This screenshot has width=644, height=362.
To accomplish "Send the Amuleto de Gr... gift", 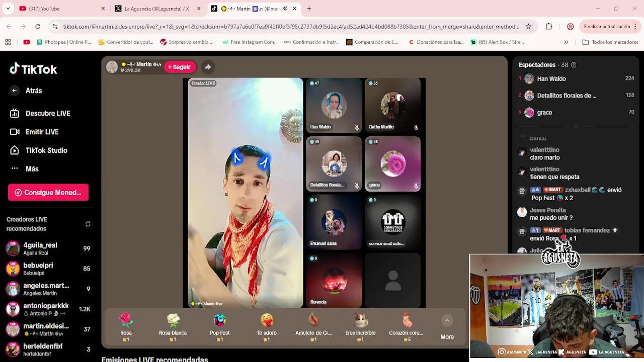I will click(x=313, y=327).
